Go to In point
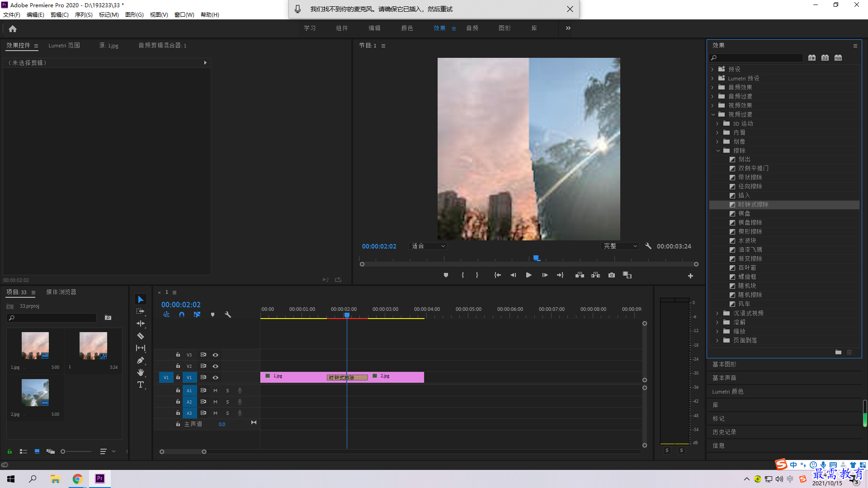 click(497, 275)
